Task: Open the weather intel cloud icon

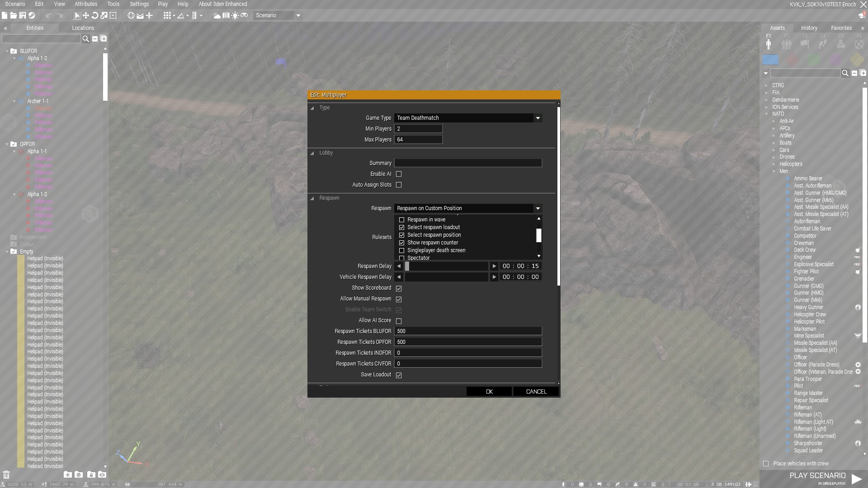Action: click(x=217, y=15)
